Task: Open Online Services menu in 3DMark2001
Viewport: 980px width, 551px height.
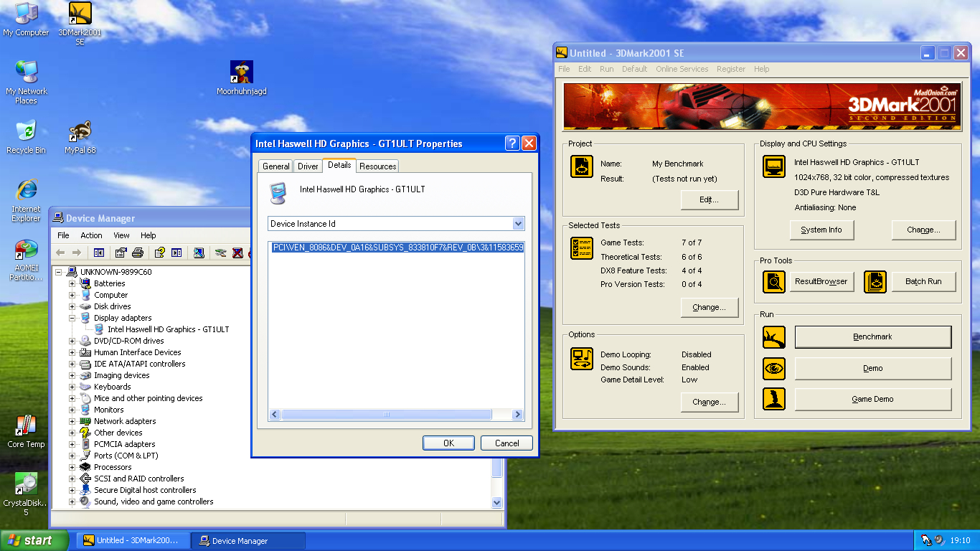Action: 682,69
